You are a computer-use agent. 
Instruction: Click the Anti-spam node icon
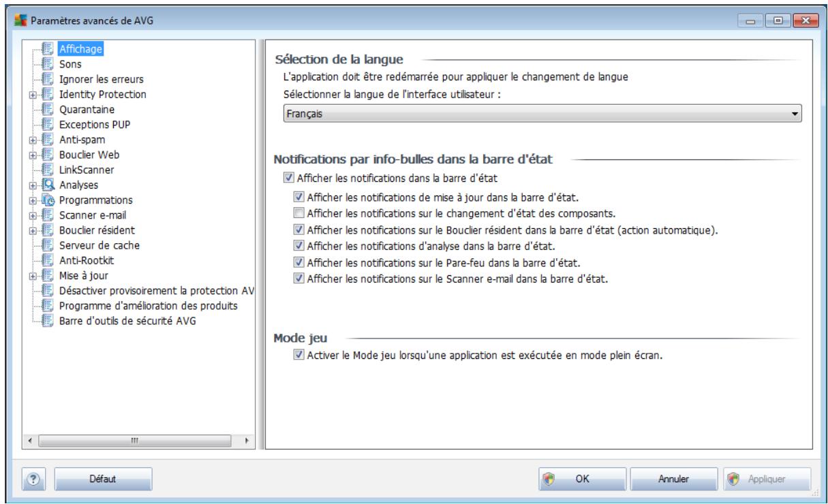[x=46, y=140]
